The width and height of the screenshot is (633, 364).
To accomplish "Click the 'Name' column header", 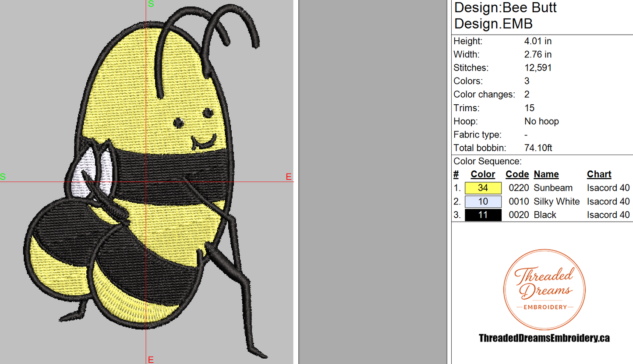I will 546,174.
